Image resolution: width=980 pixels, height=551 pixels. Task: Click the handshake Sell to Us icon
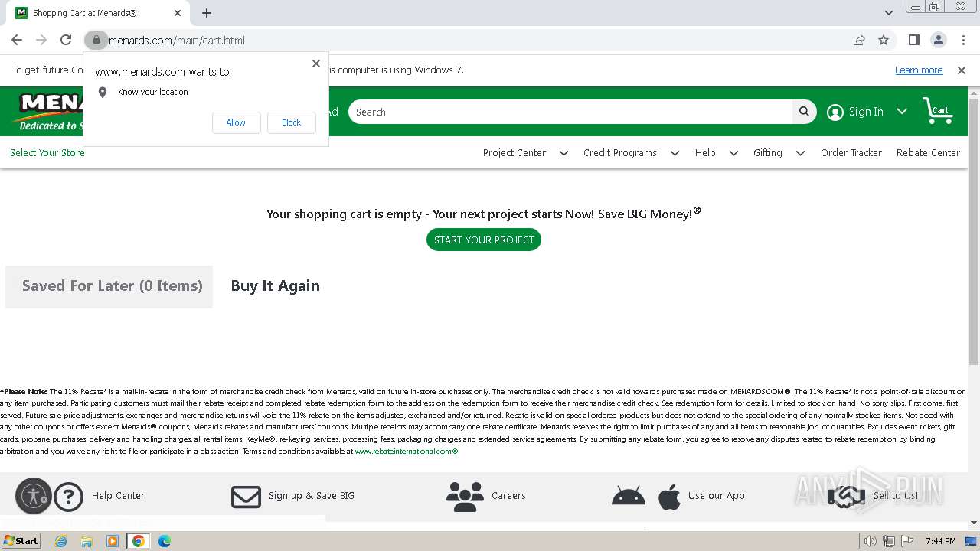pyautogui.click(x=846, y=497)
